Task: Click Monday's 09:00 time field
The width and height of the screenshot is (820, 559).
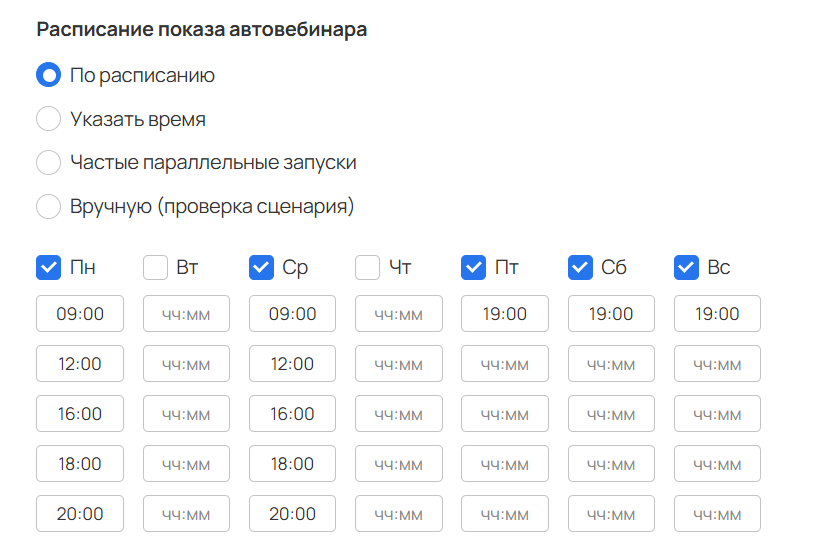Action: [80, 314]
